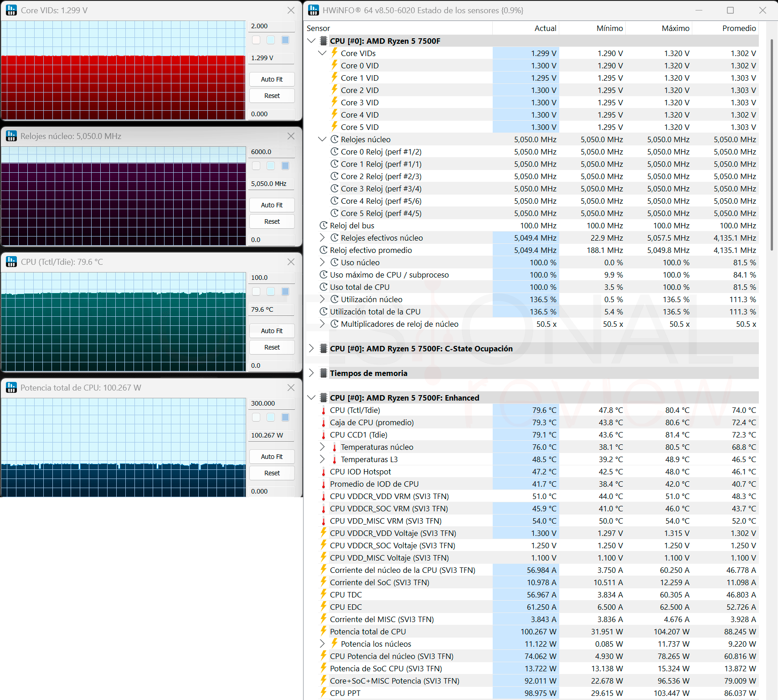Collapse the Relojes núcleo tree group

pos(322,139)
